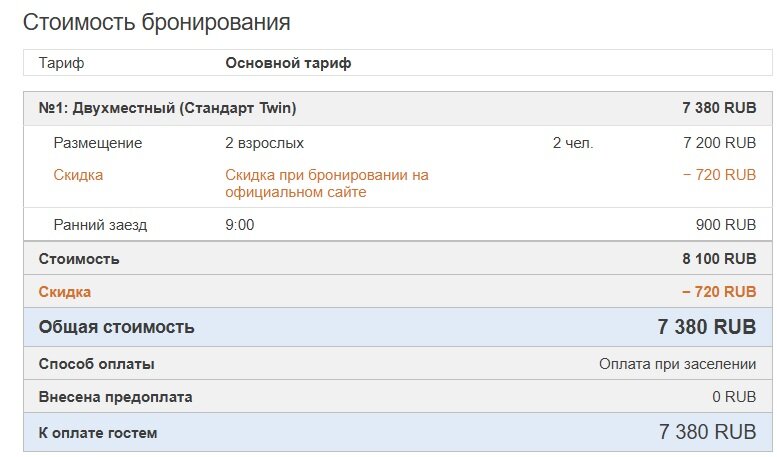777x457 pixels.
Task: Select the '8 100 RUB' cost value
Action: (719, 259)
